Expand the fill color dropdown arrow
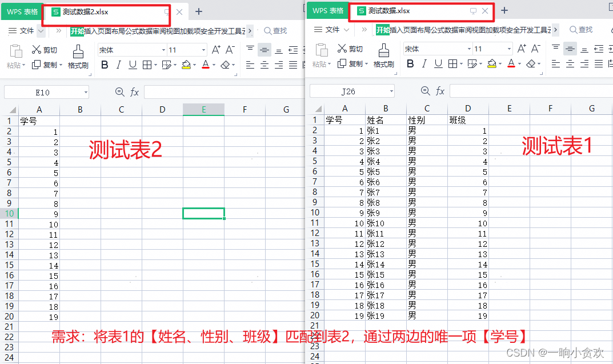613x364 pixels. tap(195, 63)
